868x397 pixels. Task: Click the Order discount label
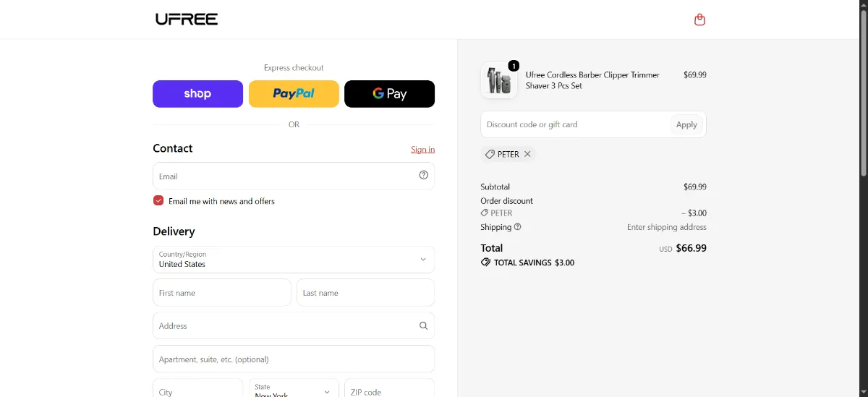[x=507, y=201]
